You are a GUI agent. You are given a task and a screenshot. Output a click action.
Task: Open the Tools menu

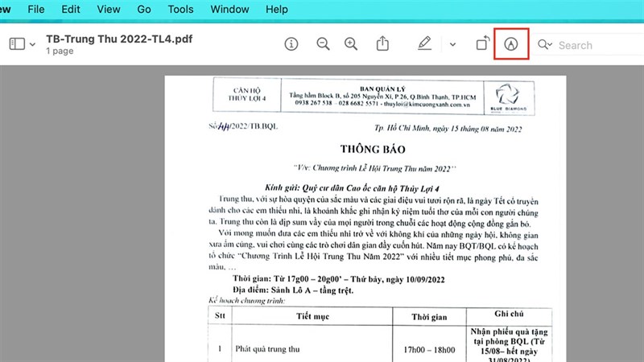click(x=180, y=9)
